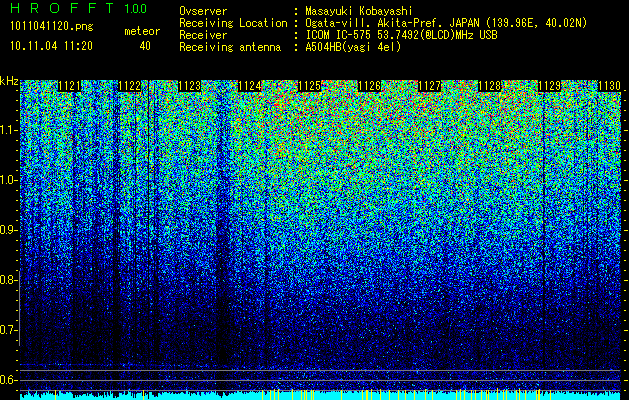Click the 1.0 frequency axis label

click(9, 180)
